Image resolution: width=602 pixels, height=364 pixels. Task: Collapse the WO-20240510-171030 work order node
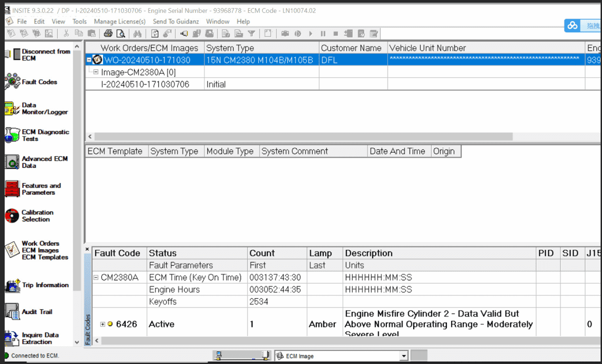pyautogui.click(x=89, y=60)
